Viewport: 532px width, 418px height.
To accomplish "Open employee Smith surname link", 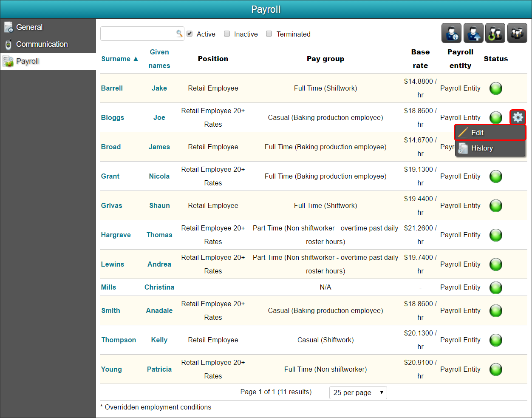I will coord(110,310).
